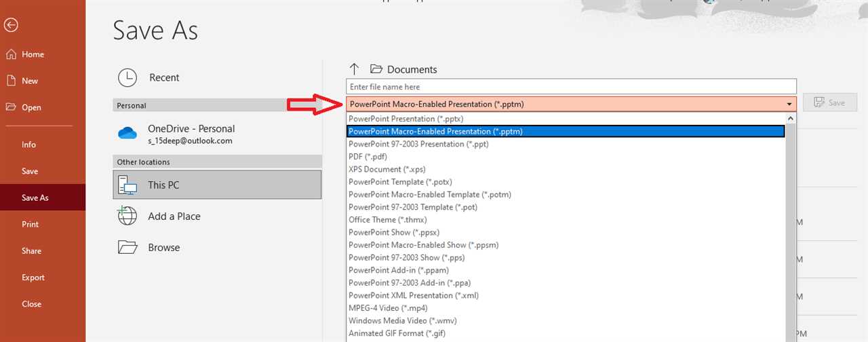The height and width of the screenshot is (342, 868).
Task: Open the Documents folder path link
Action: 412,69
